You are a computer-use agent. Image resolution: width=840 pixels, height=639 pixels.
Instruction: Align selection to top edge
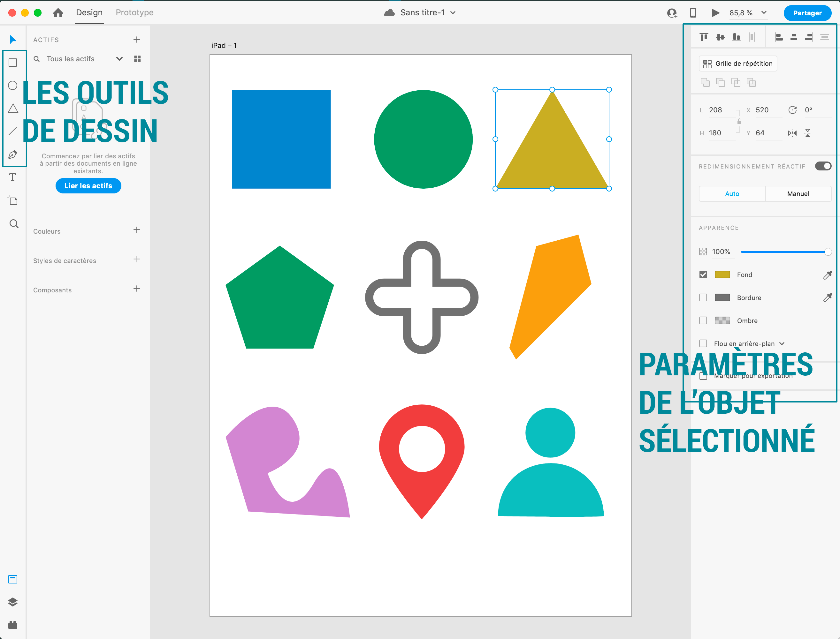pyautogui.click(x=704, y=37)
